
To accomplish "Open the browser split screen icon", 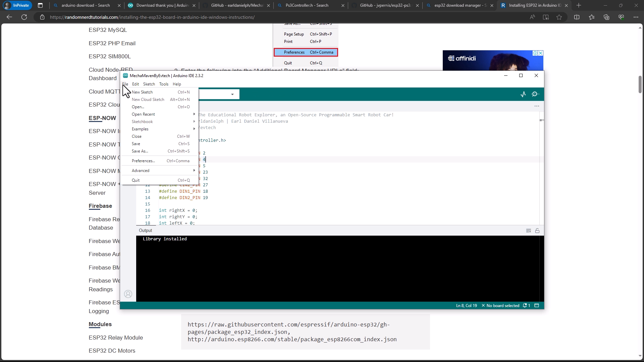I will [x=577, y=17].
